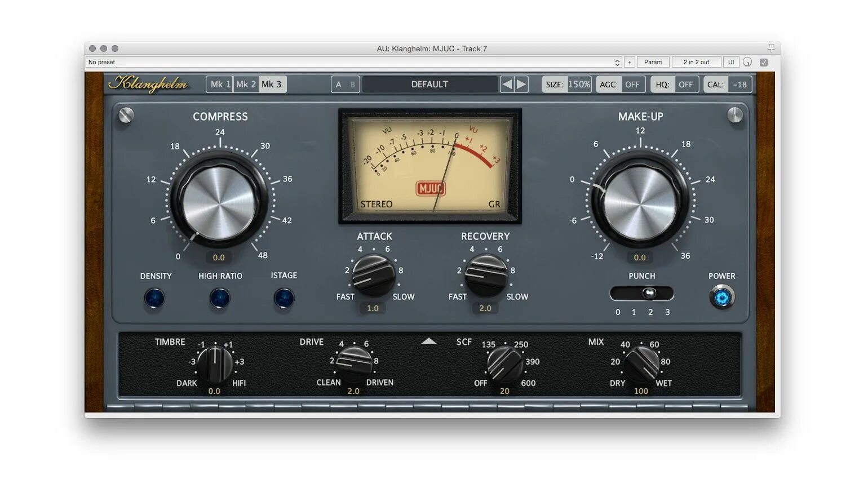Toggle the HQ OFF switch

pos(675,85)
